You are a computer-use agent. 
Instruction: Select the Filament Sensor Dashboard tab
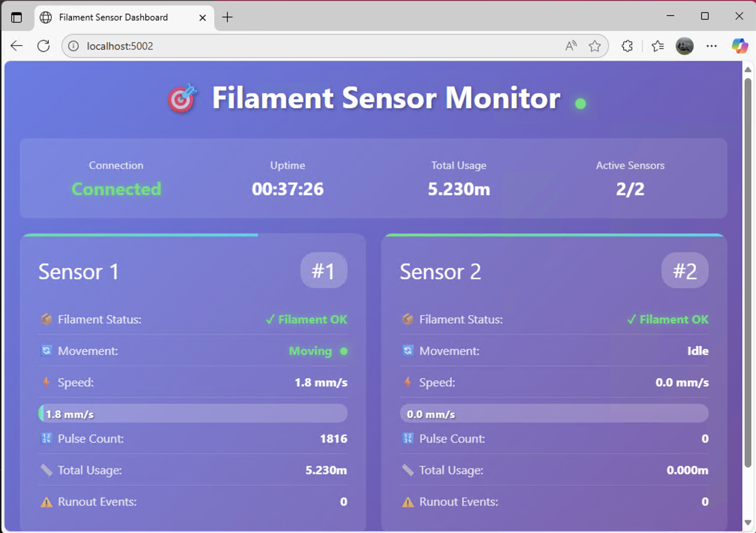[114, 17]
